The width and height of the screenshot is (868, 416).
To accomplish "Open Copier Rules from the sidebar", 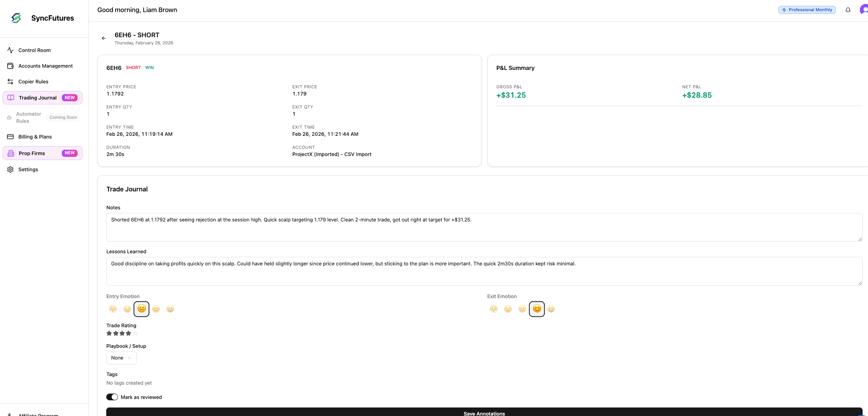I will (x=33, y=82).
